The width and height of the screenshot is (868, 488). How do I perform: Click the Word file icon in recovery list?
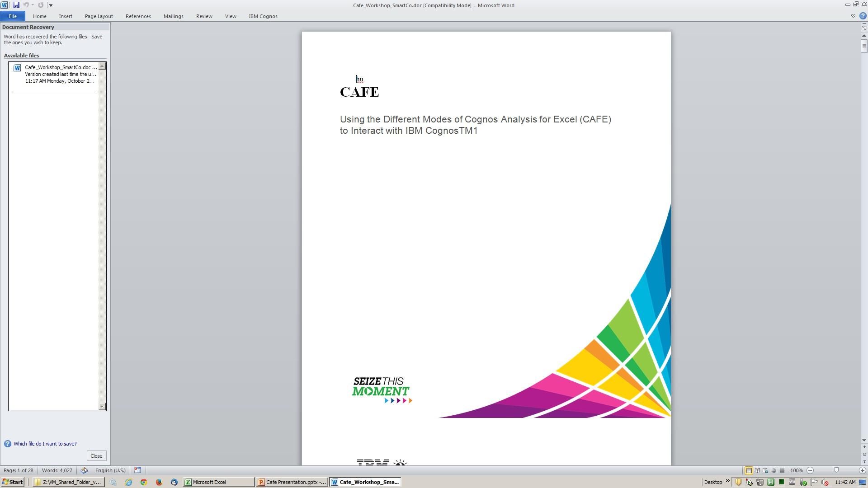[x=17, y=68]
